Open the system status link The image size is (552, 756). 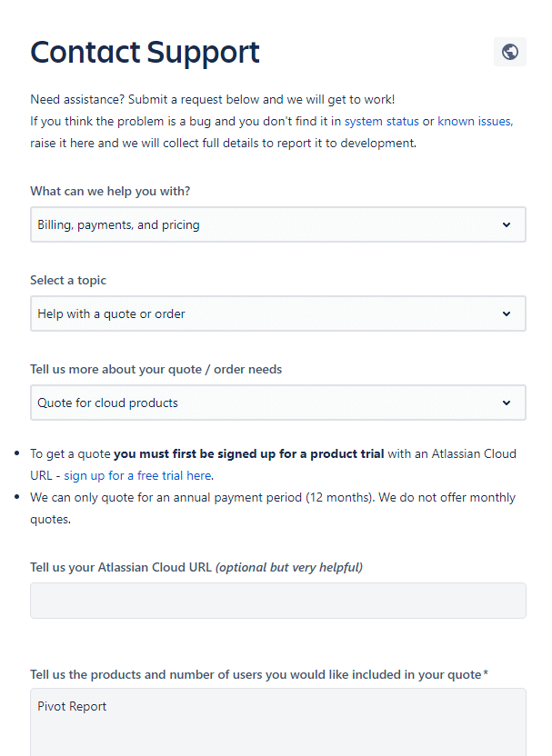tap(381, 121)
